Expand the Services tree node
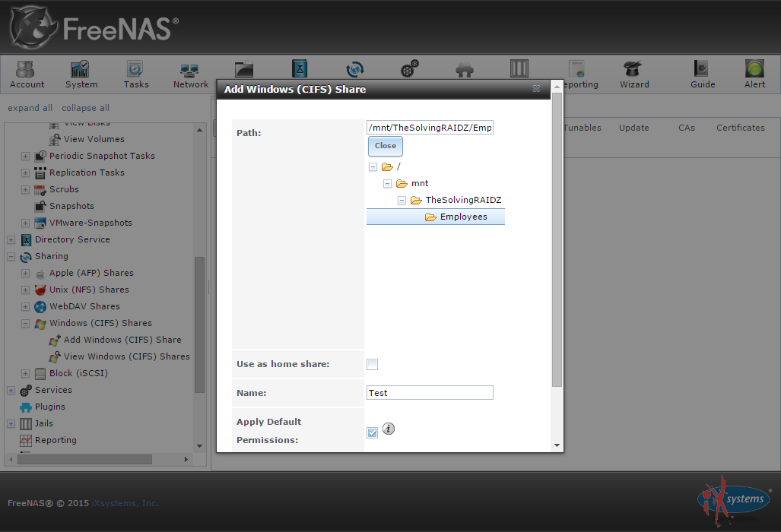 tap(11, 391)
